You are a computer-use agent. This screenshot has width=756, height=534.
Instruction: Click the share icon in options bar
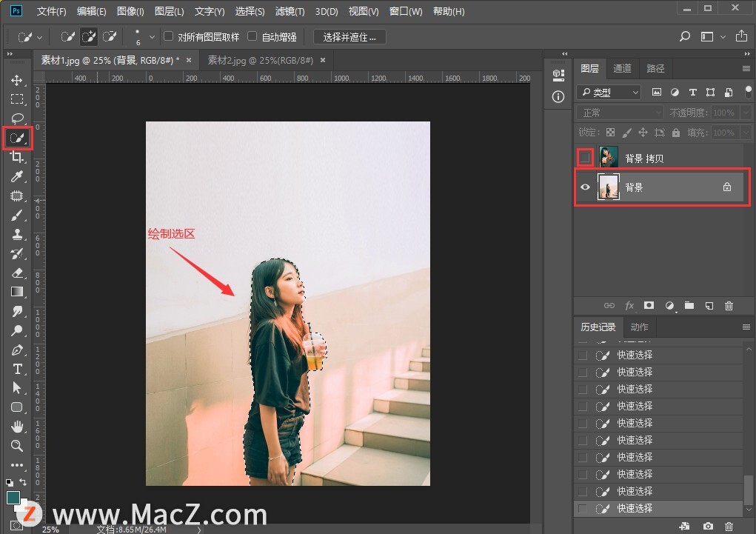(741, 36)
